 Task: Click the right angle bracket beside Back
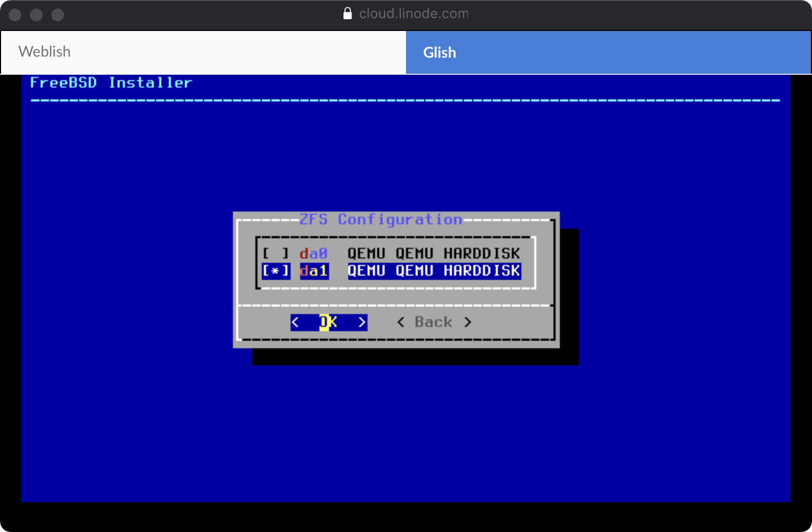click(x=467, y=322)
